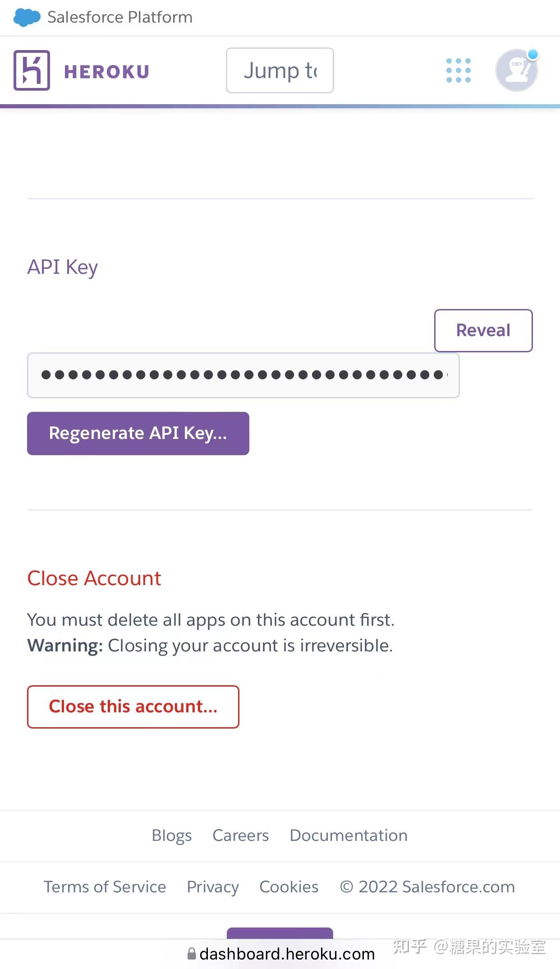The width and height of the screenshot is (560, 969).
Task: Click the Salesforce cloud icon
Action: click(x=26, y=17)
